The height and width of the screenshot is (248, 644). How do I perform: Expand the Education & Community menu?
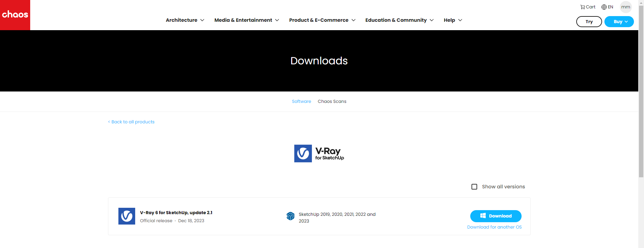coord(399,20)
